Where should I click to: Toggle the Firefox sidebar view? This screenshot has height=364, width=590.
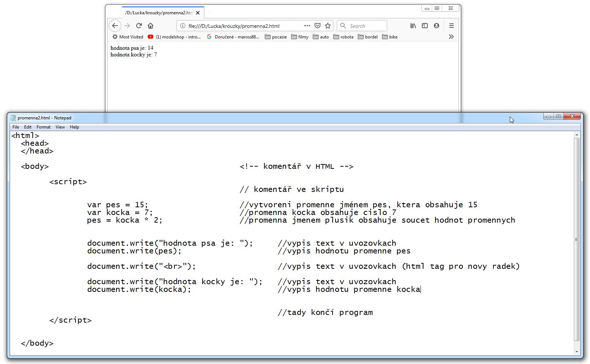pos(425,26)
